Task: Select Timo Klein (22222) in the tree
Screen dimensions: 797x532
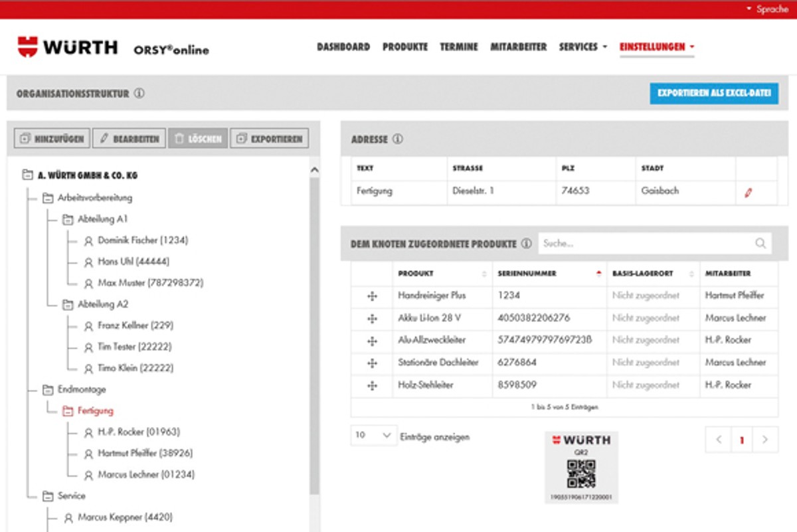Action: point(135,369)
